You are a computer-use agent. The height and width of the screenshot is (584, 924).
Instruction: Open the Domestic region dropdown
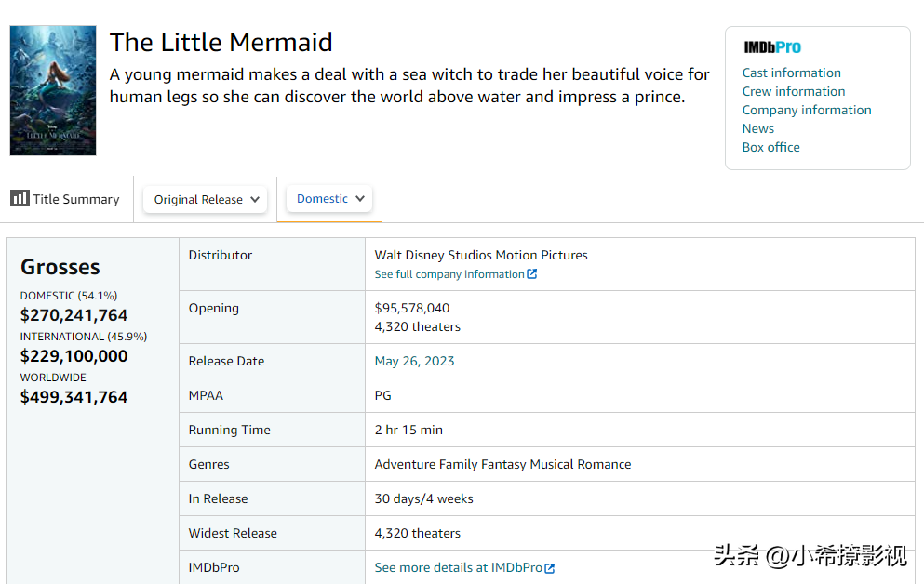pos(330,198)
